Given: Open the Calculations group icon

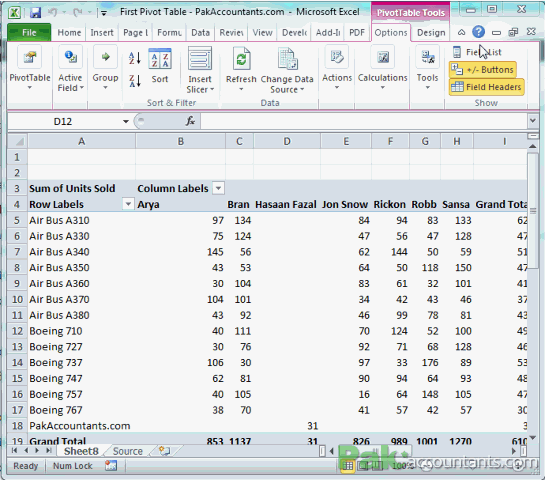Looking at the screenshot, I should [x=383, y=57].
